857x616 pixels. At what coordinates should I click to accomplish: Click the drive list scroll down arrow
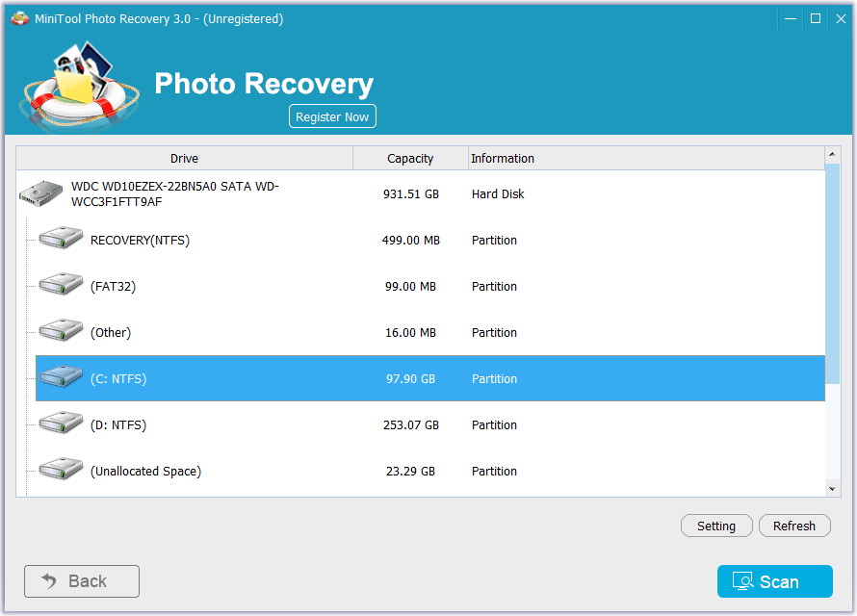pyautogui.click(x=832, y=489)
